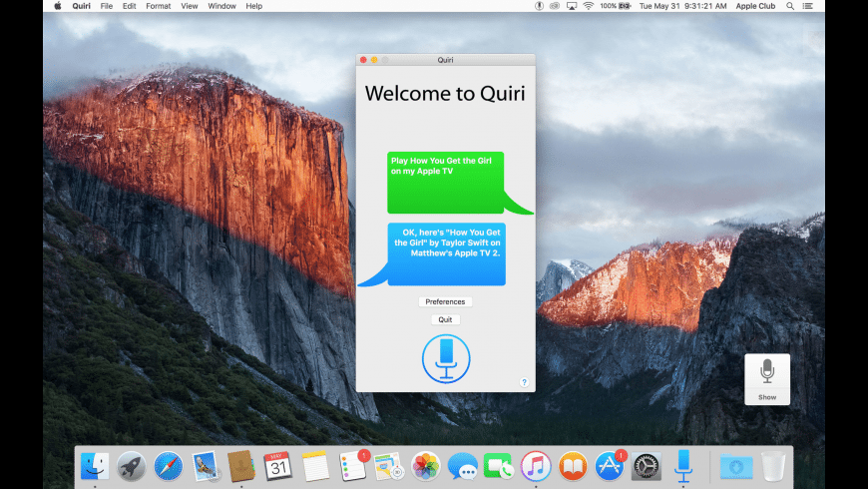Open Notes in the Dock
This screenshot has width=868, height=489.
[x=315, y=466]
